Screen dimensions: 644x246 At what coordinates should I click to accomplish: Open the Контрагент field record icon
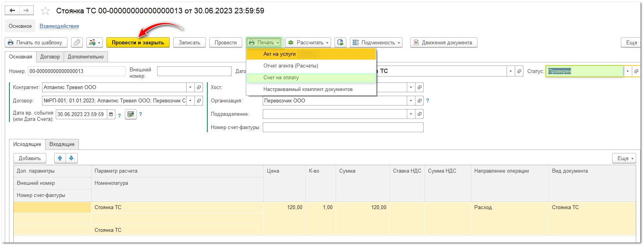tap(199, 87)
